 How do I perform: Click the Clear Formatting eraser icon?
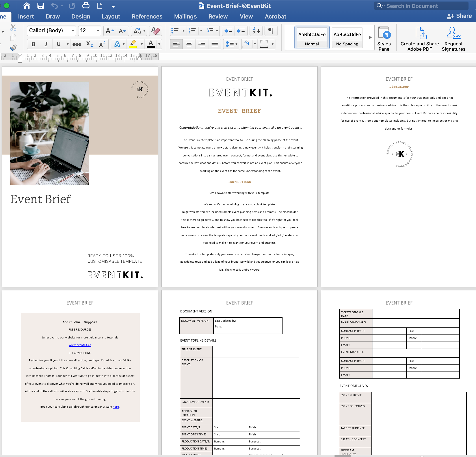(155, 31)
